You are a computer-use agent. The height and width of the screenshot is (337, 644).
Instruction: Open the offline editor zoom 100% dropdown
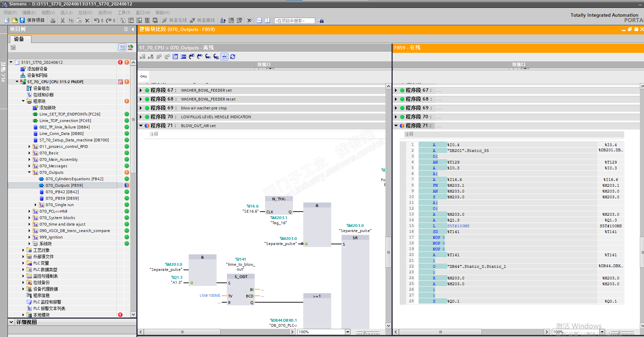tap(348, 332)
